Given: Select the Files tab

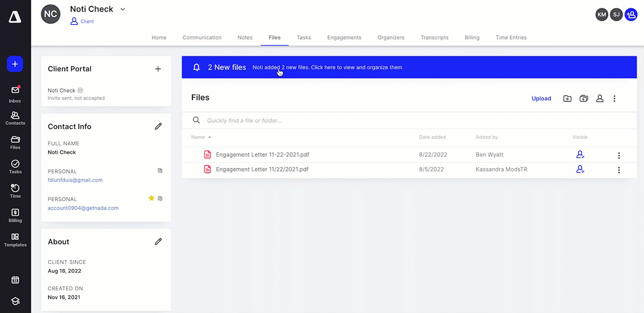Looking at the screenshot, I should [x=274, y=37].
